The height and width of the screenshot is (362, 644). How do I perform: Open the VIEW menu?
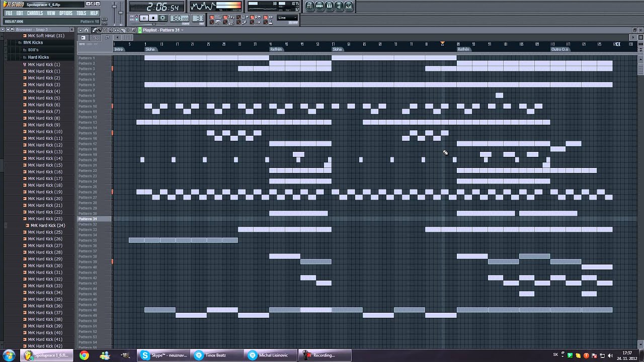pos(51,13)
